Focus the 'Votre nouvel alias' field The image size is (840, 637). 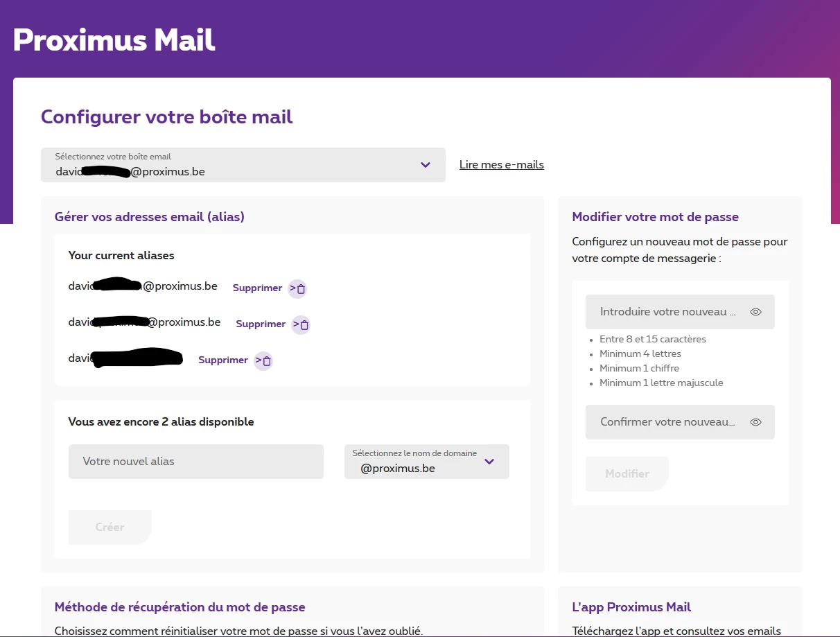click(x=195, y=462)
